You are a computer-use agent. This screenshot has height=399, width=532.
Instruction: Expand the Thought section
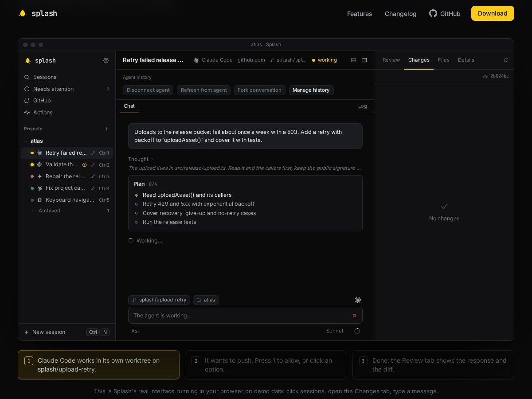[141, 159]
